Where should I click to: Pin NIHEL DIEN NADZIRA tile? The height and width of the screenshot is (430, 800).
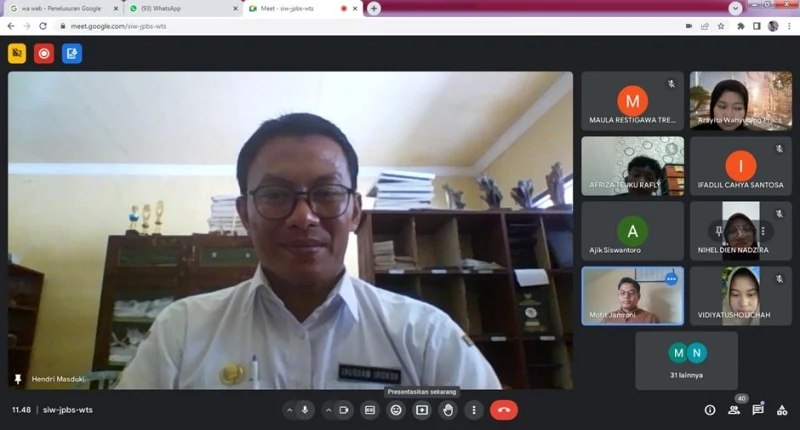718,231
